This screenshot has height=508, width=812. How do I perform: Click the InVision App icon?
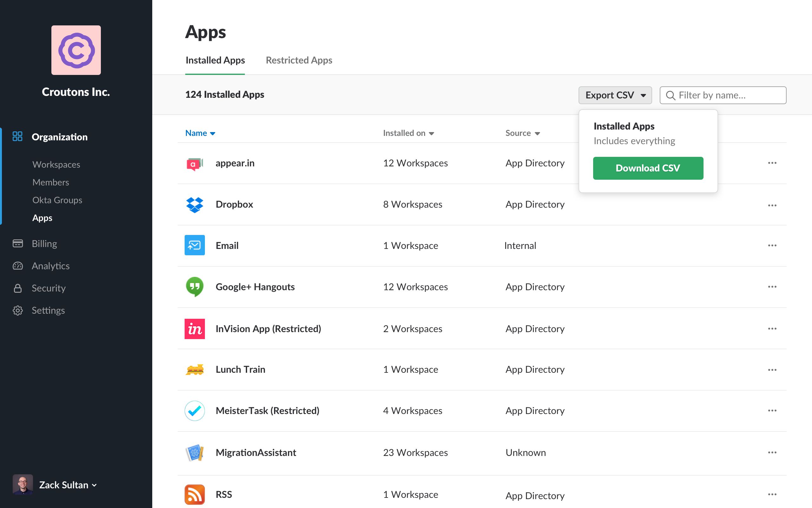pos(195,329)
